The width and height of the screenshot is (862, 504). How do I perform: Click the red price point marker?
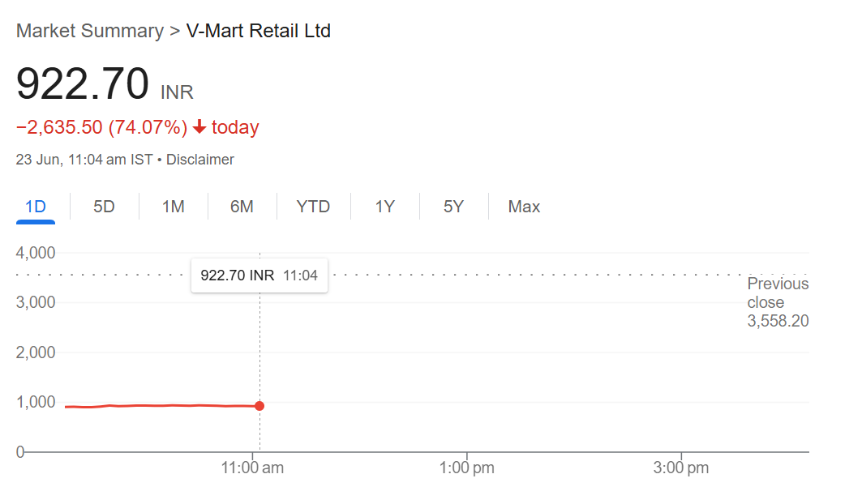[x=259, y=406]
